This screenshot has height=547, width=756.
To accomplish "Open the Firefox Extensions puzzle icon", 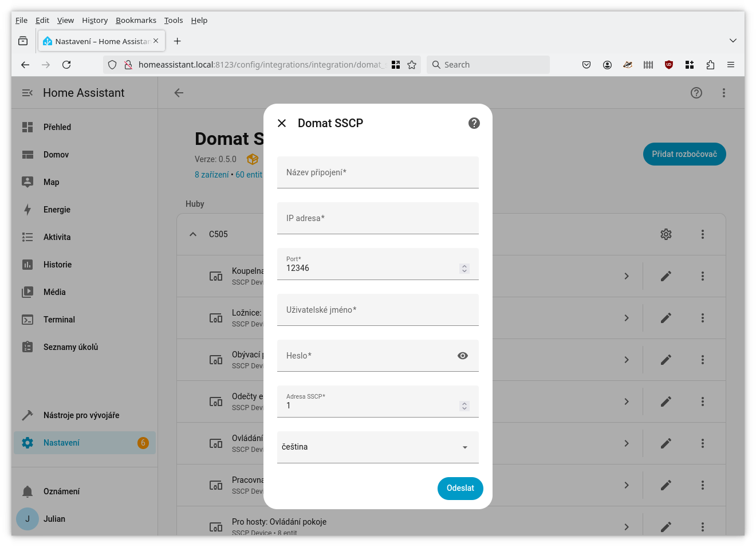I will tap(710, 65).
